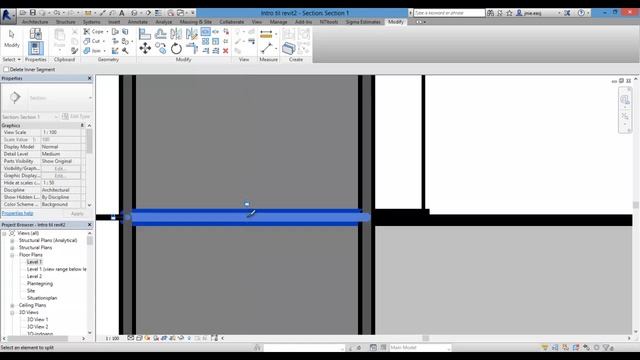This screenshot has width=640, height=360.
Task: Click the Cut geometry tool
Action: pyautogui.click(x=91, y=41)
